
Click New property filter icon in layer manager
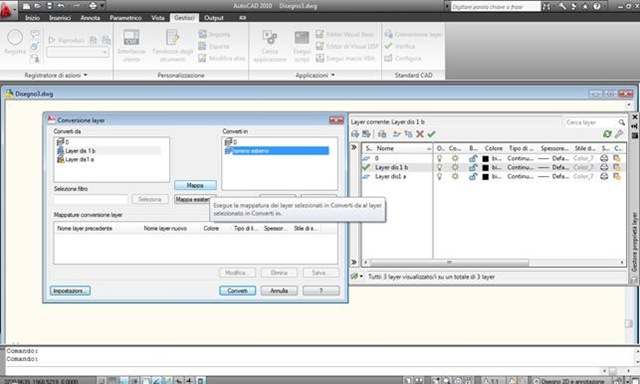pyautogui.click(x=355, y=134)
